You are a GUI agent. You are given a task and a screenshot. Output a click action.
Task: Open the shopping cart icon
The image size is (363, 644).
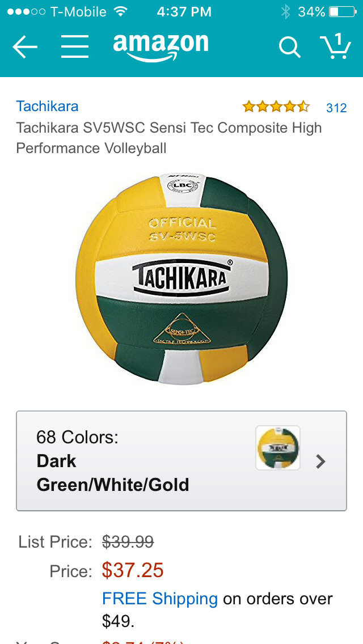coord(335,46)
